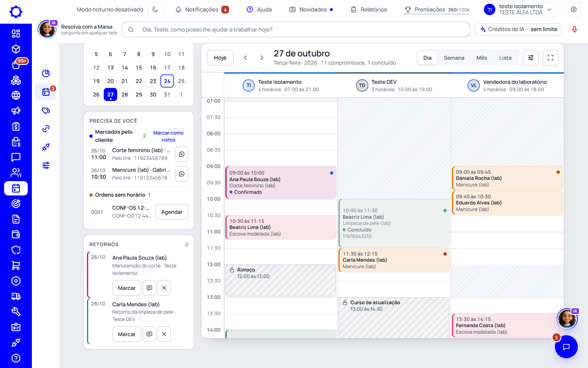This screenshot has height=368, width=588.
Task: Open settings gear in top bar
Action: click(x=574, y=9)
